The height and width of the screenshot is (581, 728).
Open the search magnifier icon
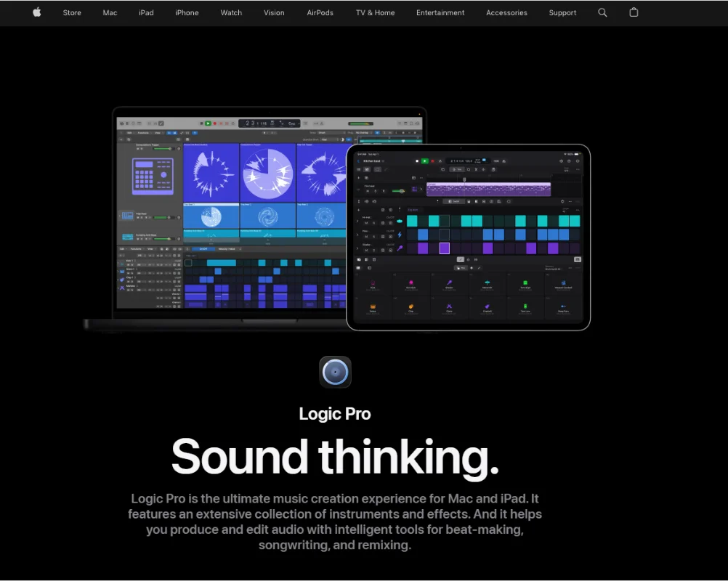[602, 12]
